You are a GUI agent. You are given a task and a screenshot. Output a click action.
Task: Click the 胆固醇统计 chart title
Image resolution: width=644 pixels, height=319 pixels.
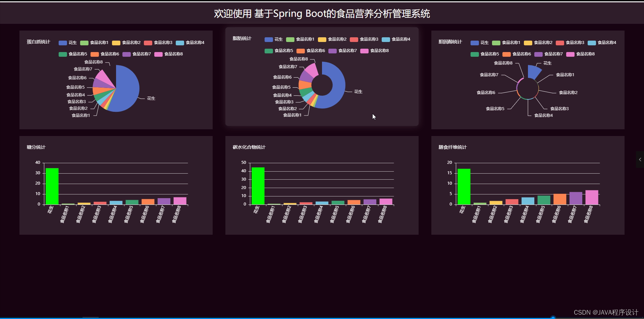point(450,42)
